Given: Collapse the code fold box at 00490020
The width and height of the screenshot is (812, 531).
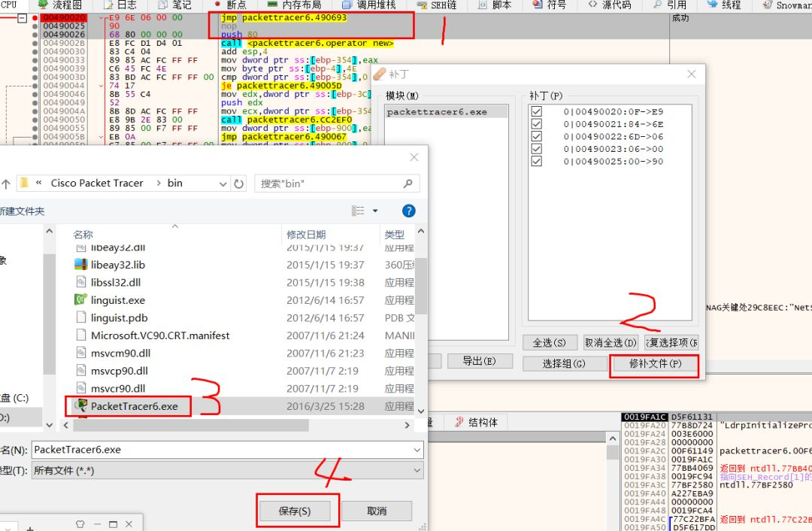Looking at the screenshot, I should [x=22, y=18].
